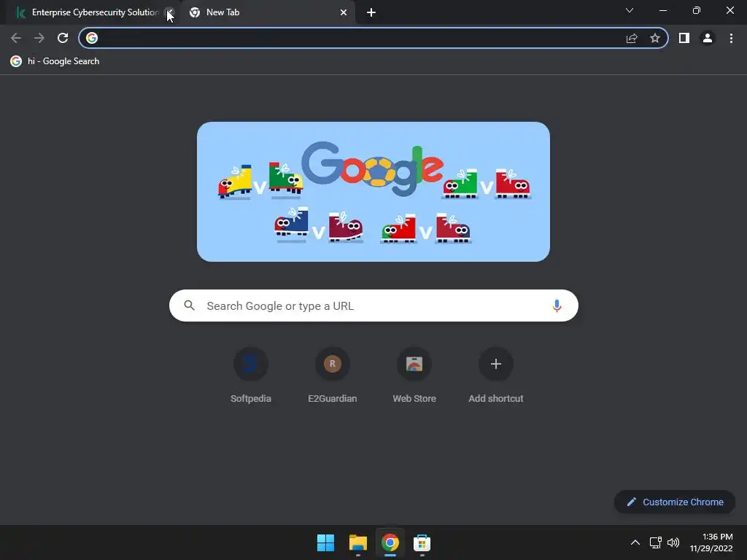Bookmark this tab with the star icon
This screenshot has width=747, height=560.
point(655,38)
